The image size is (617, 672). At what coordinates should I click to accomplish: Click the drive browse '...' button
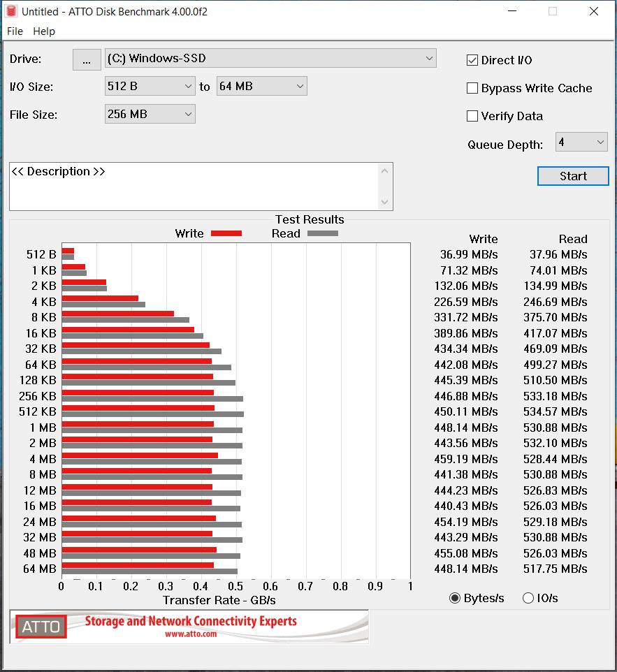87,59
